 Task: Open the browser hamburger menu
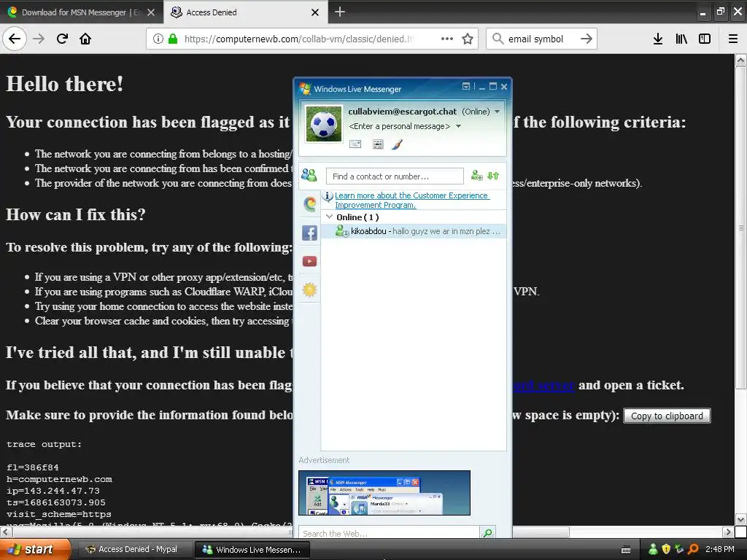pyautogui.click(x=733, y=39)
